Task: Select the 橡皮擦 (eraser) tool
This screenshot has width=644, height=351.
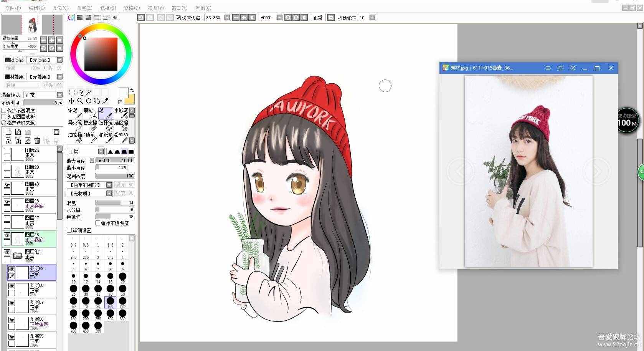Action: (x=90, y=125)
